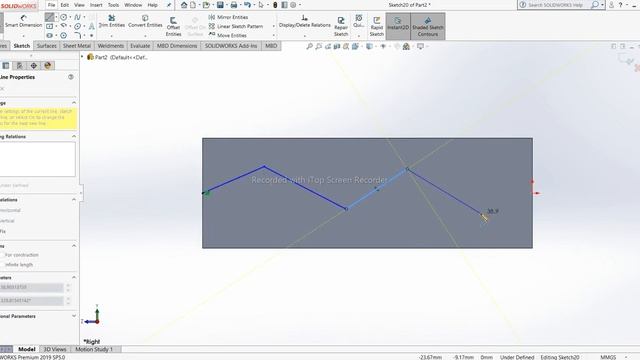Select the Smart Dimension tool
This screenshot has width=640, height=360.
(x=23, y=21)
